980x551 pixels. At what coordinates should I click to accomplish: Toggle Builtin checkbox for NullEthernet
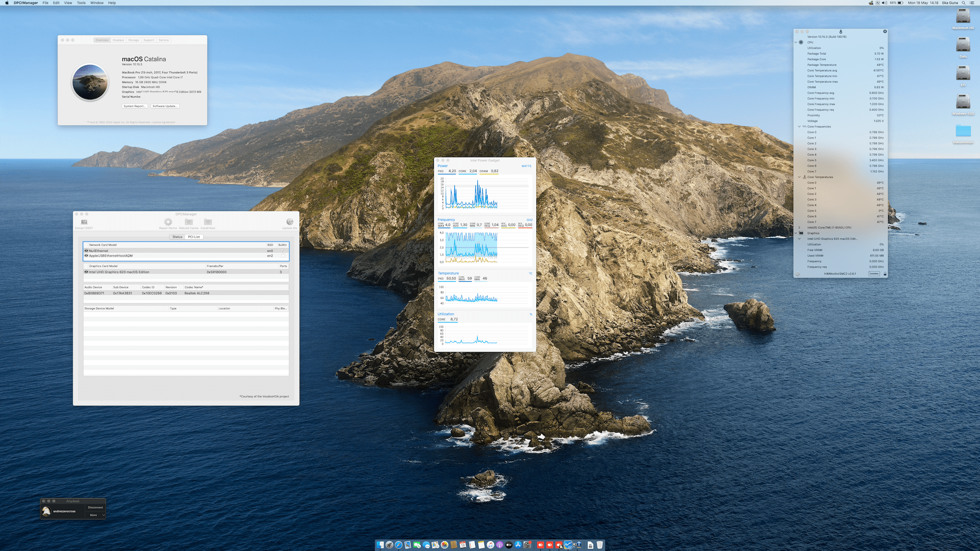tap(283, 251)
